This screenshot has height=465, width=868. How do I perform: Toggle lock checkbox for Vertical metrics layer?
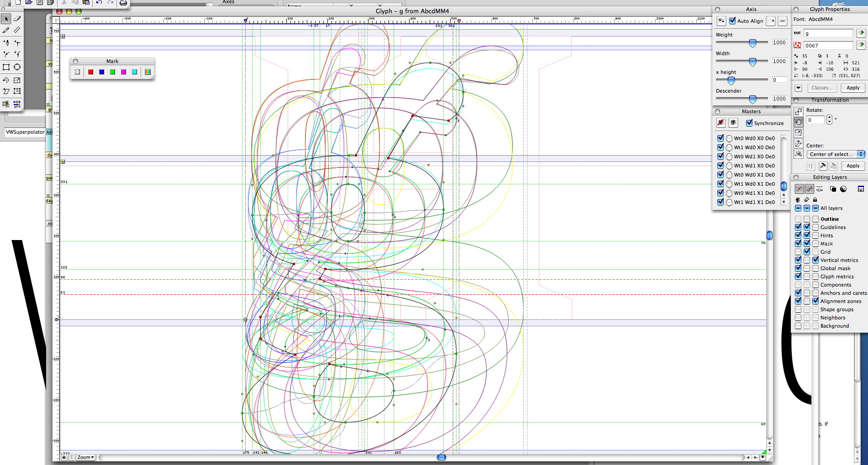815,260
